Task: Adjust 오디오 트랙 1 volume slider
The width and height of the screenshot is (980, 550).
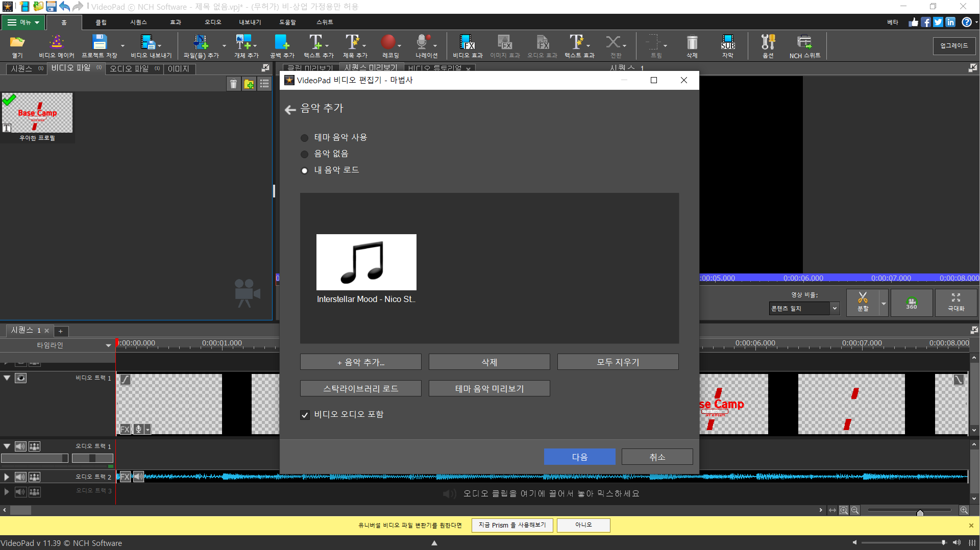Action: (35, 458)
